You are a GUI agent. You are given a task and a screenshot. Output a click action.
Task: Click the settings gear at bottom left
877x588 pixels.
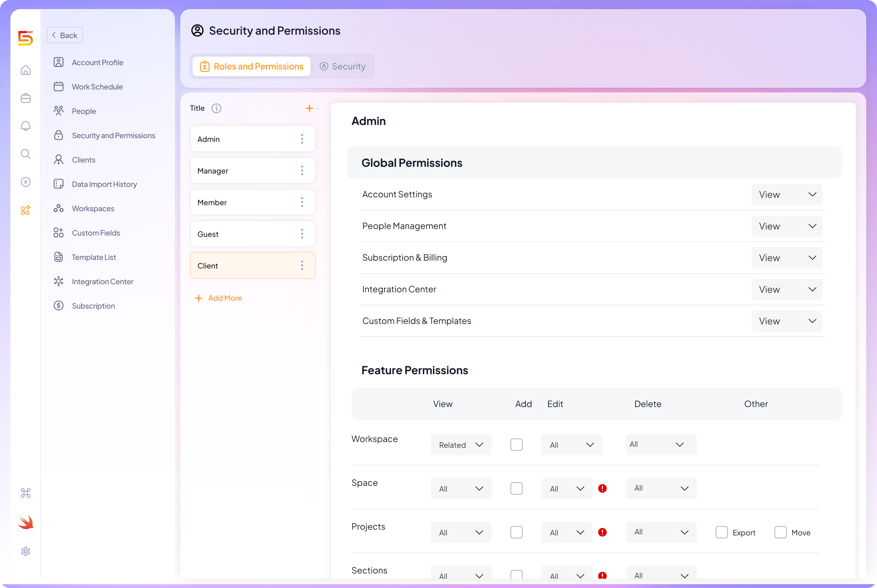tap(25, 551)
